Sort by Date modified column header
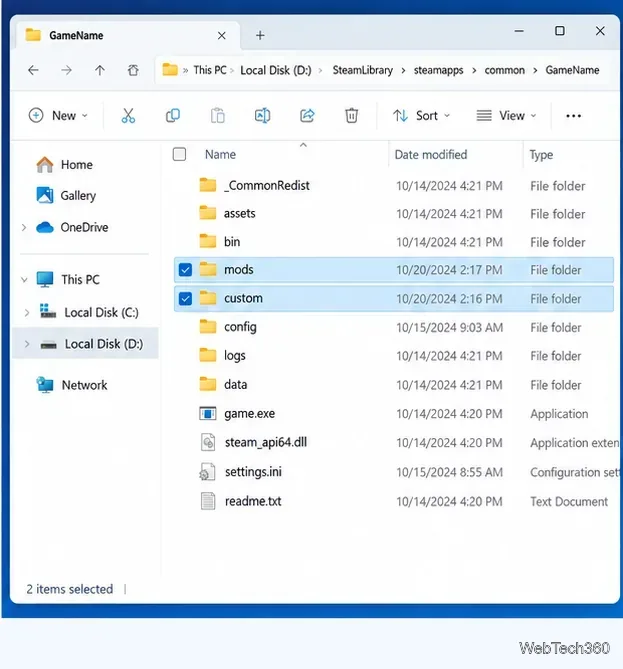Viewport: 623px width, 669px height. [431, 154]
